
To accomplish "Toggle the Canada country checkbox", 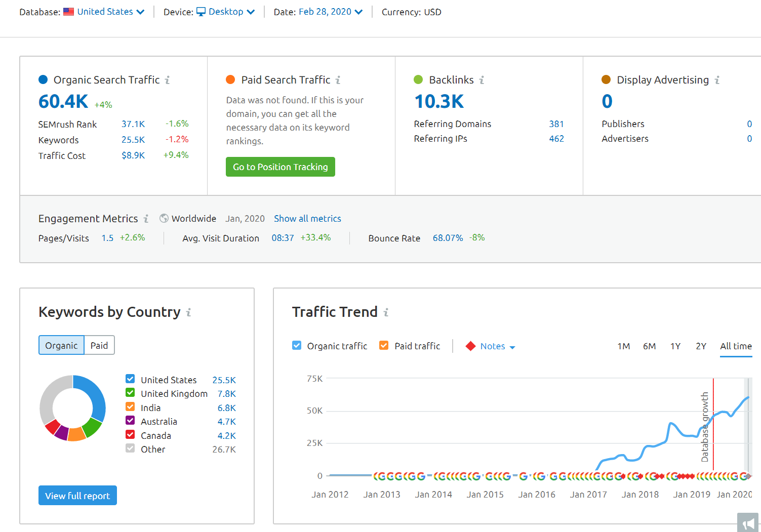I will (x=130, y=434).
